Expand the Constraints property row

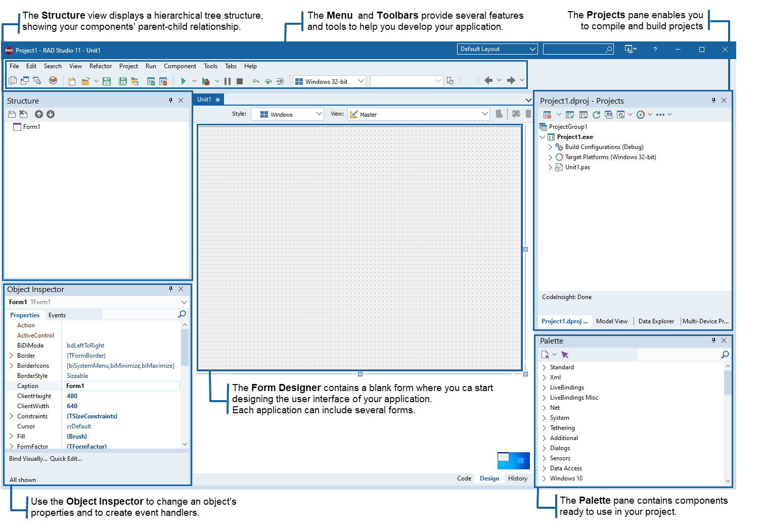point(11,416)
